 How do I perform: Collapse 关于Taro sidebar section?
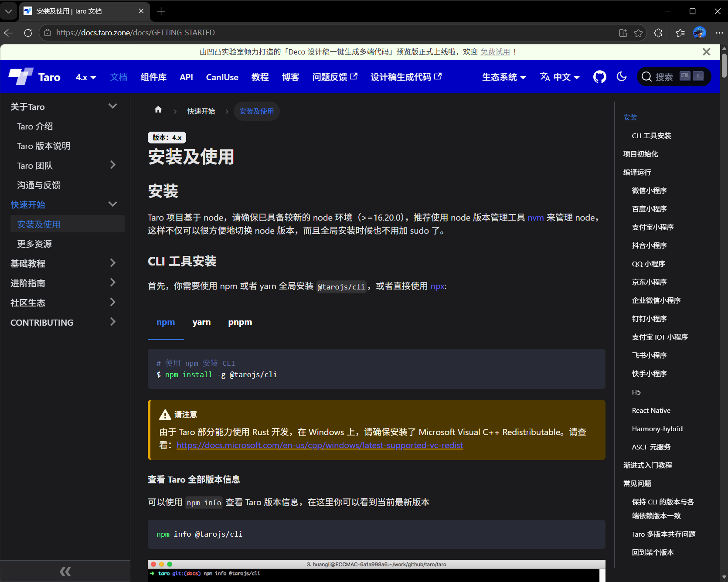[112, 106]
